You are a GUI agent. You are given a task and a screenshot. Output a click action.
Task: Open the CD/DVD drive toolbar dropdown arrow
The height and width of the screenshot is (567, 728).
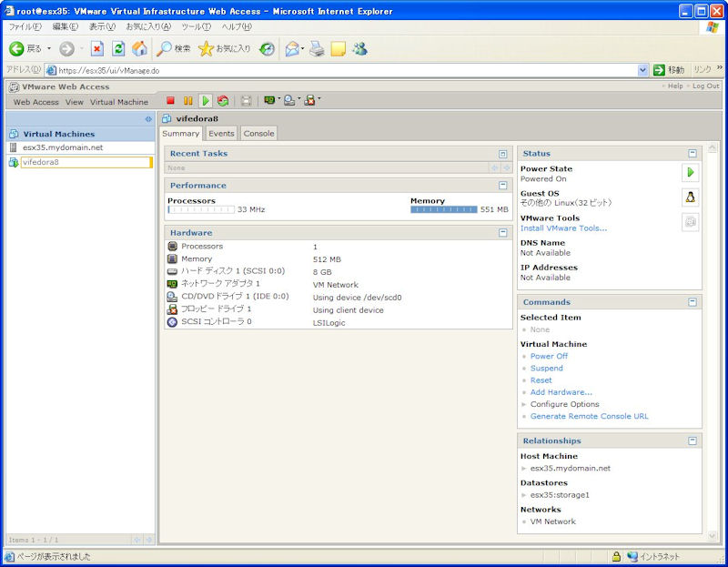[x=299, y=99]
